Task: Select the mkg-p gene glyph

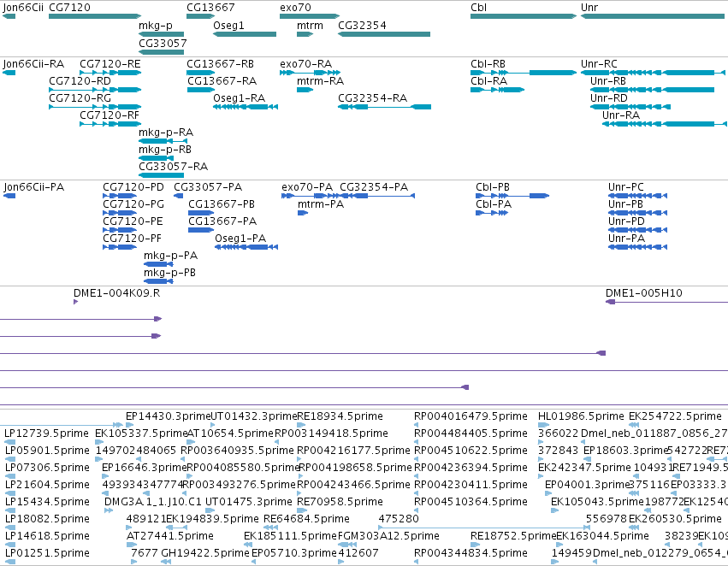Action: [x=161, y=34]
